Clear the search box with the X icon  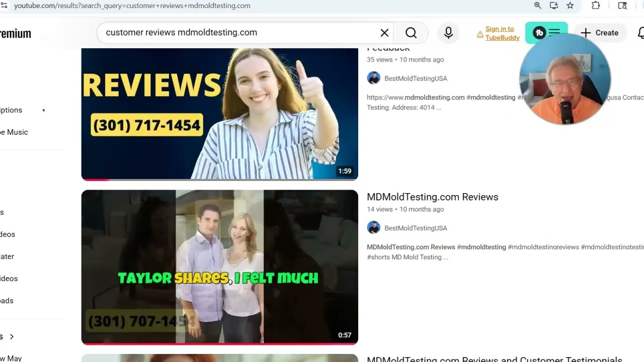384,33
